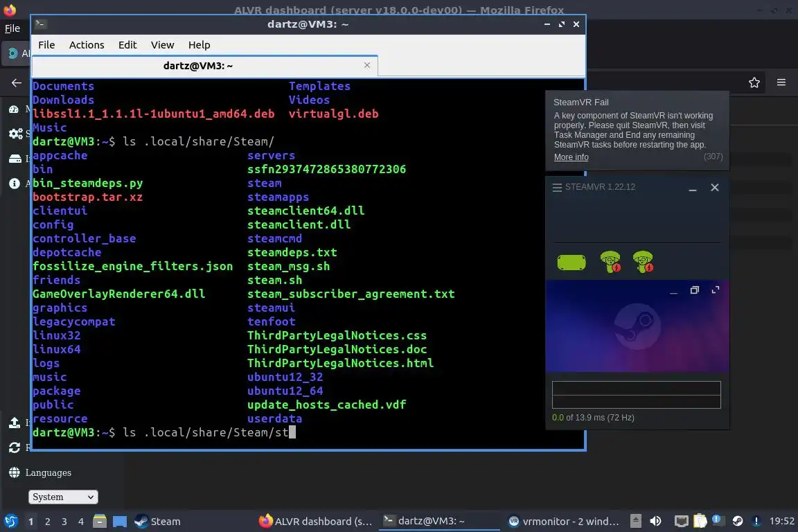Screen dimensions: 798x532
Task: Click the 'steam.sh' entry in terminal
Action: [274, 280]
